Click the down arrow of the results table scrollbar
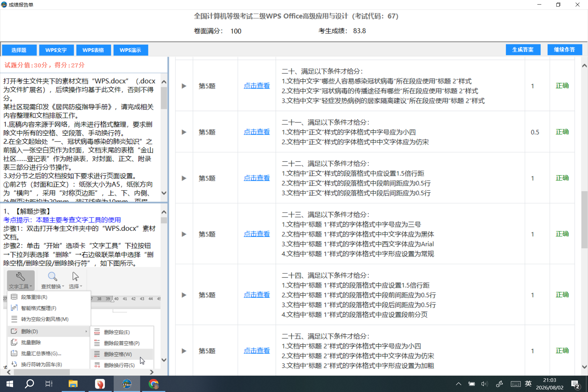This screenshot has height=392, width=588. pyautogui.click(x=584, y=367)
